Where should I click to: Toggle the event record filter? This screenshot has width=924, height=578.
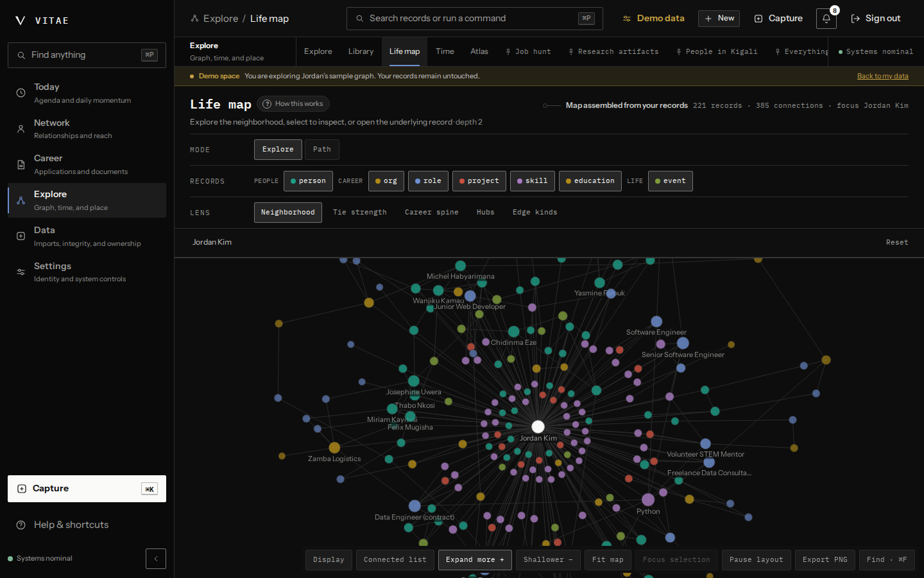tap(671, 181)
